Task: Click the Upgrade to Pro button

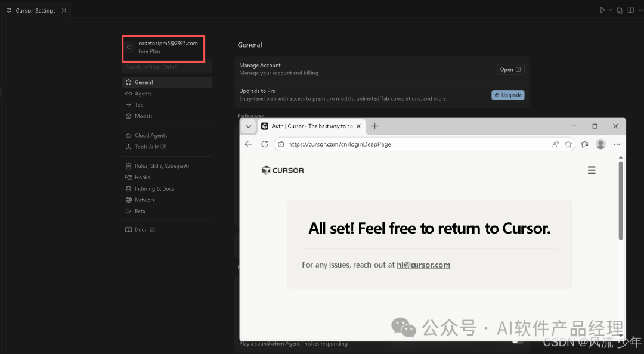Action: 507,95
